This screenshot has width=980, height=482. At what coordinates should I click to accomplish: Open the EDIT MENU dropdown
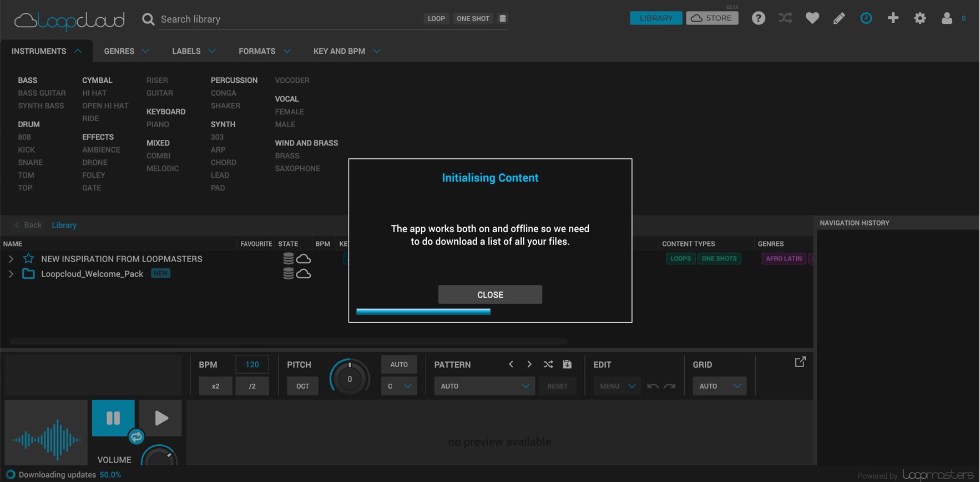pos(617,386)
